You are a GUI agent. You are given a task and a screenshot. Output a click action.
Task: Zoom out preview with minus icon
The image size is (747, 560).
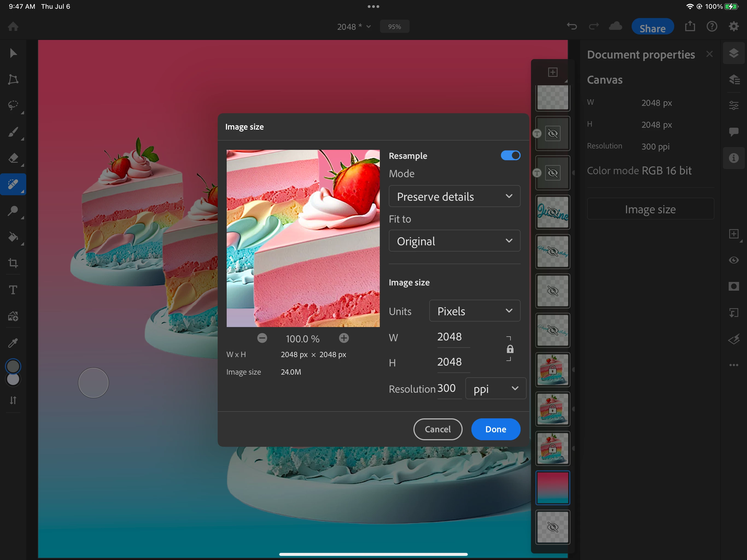262,338
